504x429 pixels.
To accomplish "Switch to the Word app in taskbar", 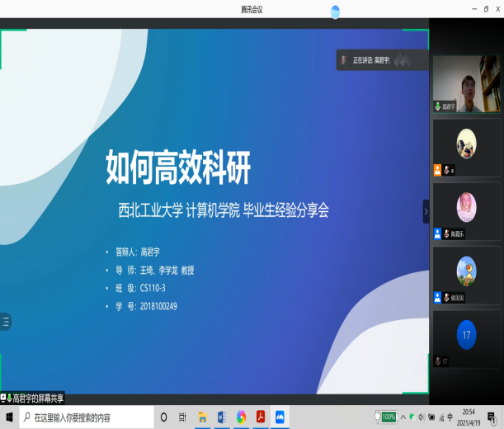I will pyautogui.click(x=221, y=417).
